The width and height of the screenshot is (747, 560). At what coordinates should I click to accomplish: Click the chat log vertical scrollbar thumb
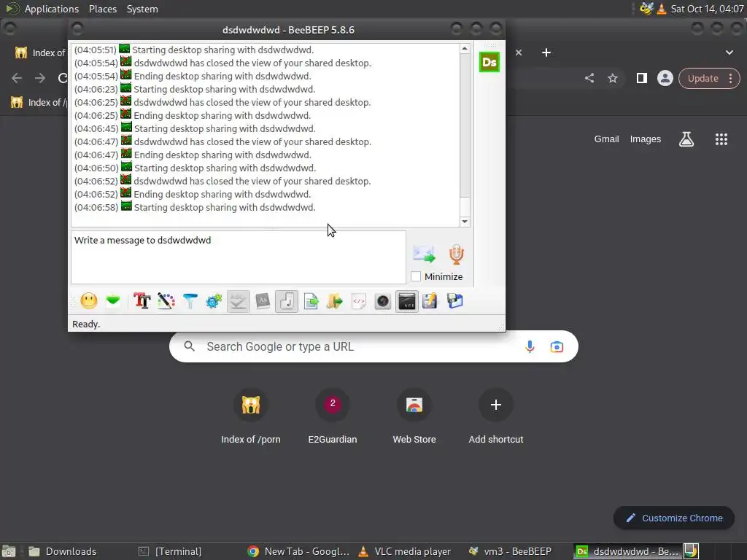tap(465, 125)
